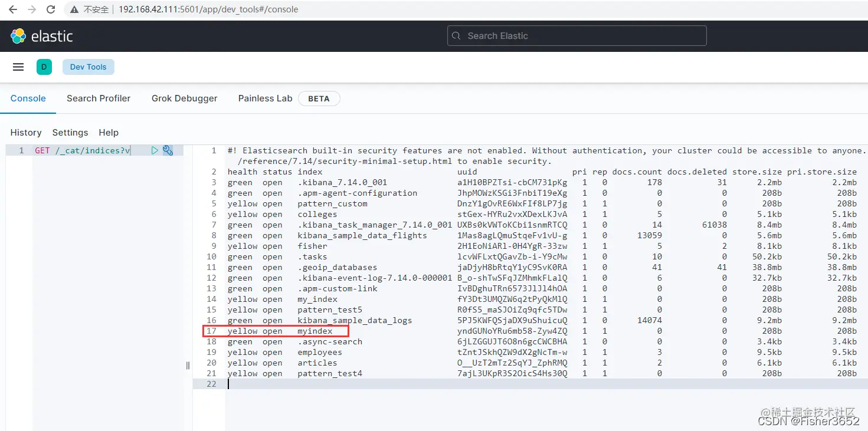Click the colleges index name
The height and width of the screenshot is (431, 868).
point(317,214)
